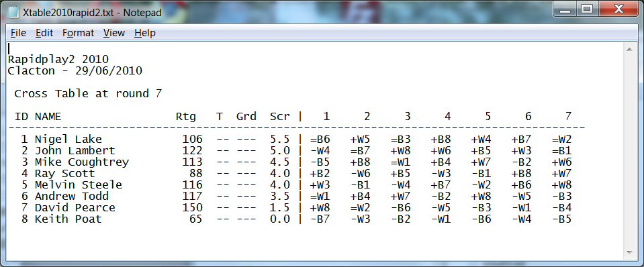Image resolution: width=644 pixels, height=267 pixels.
Task: Click player name 'David Pearce'
Action: click(75, 208)
